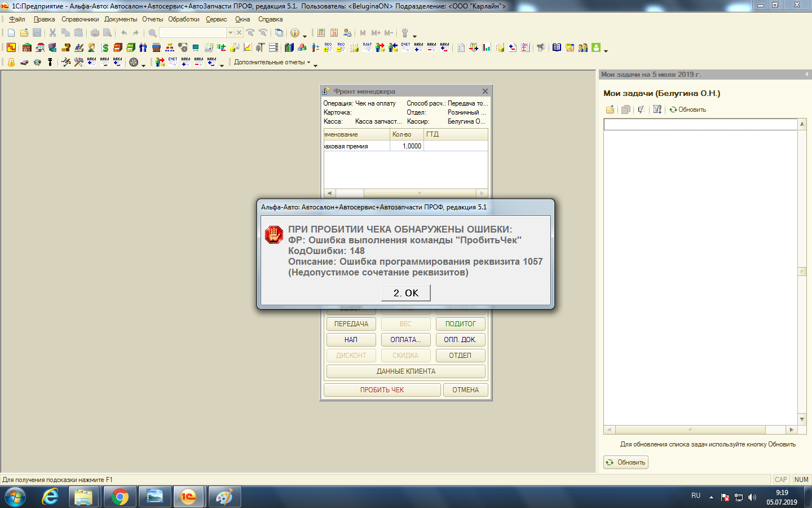
Task: Expand dropdown arrow next to wrench icon
Action: (x=414, y=36)
